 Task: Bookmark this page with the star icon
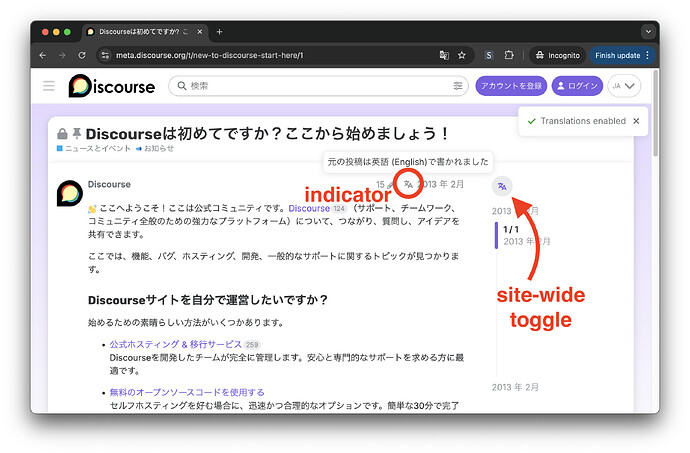click(462, 55)
